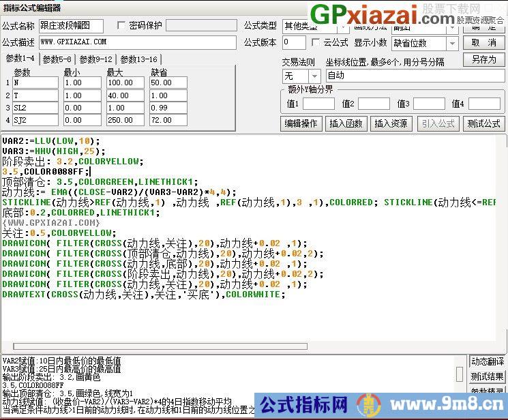
Task: Toggle the 云公式 checkbox
Action: point(315,42)
